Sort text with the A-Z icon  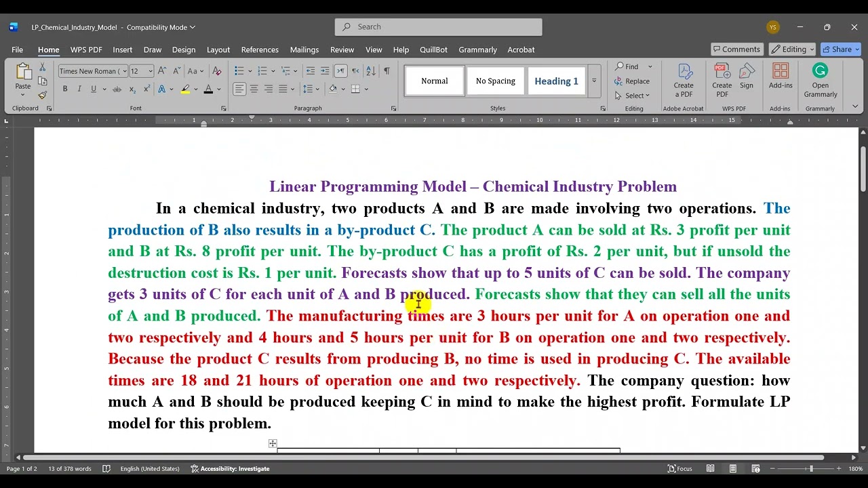point(371,71)
